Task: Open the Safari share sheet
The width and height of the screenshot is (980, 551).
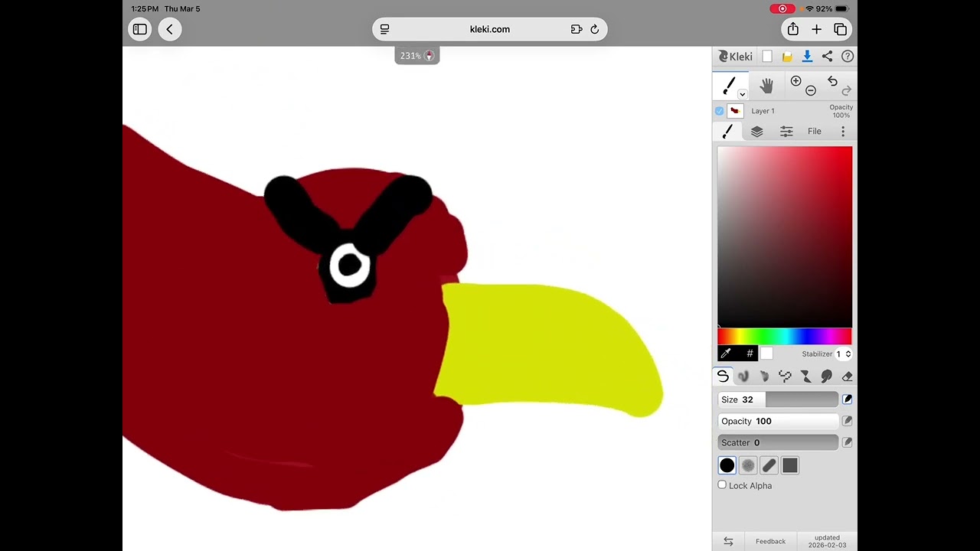Action: pyautogui.click(x=793, y=29)
